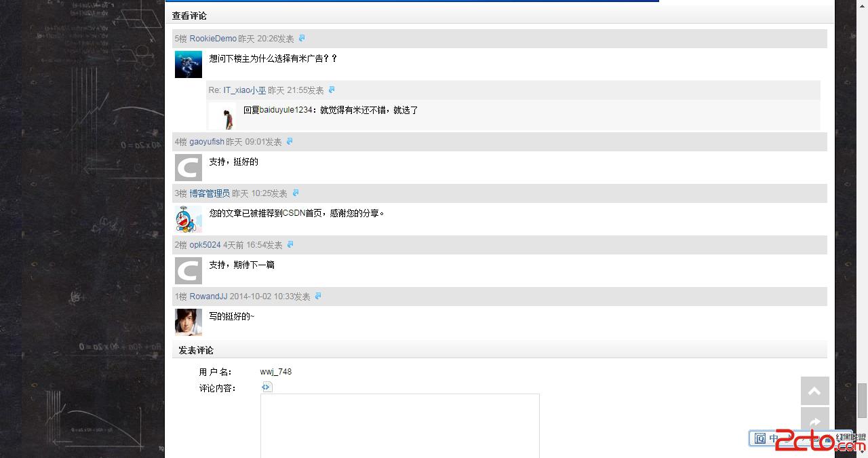Open 博客管理员's Doraemon avatar
Image resolution: width=868 pixels, height=458 pixels.
pyautogui.click(x=189, y=219)
